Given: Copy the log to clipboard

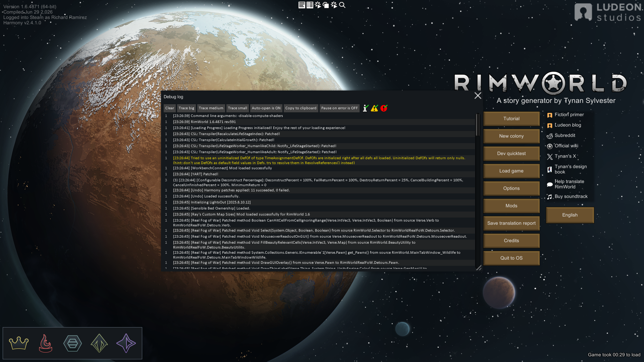Looking at the screenshot, I should click(x=301, y=108).
